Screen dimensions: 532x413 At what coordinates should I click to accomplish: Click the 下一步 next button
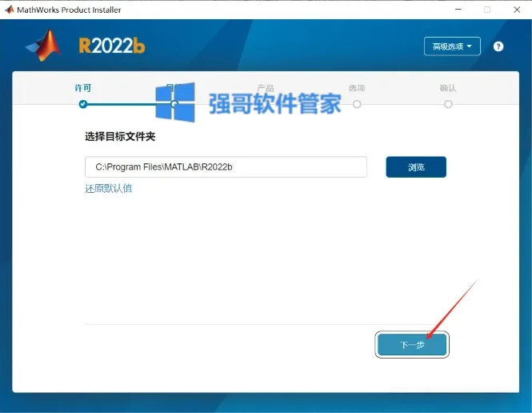pos(412,345)
